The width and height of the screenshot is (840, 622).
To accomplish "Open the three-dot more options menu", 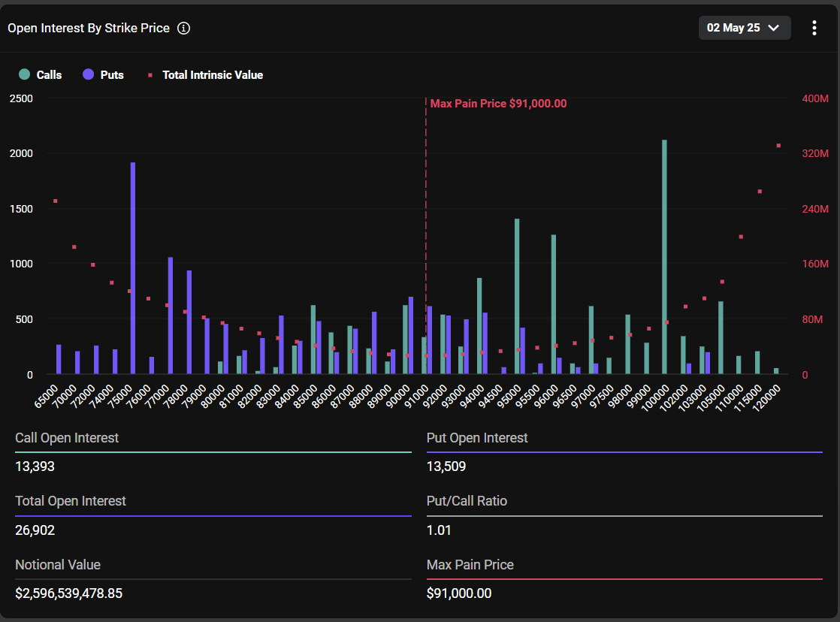I will click(x=814, y=28).
